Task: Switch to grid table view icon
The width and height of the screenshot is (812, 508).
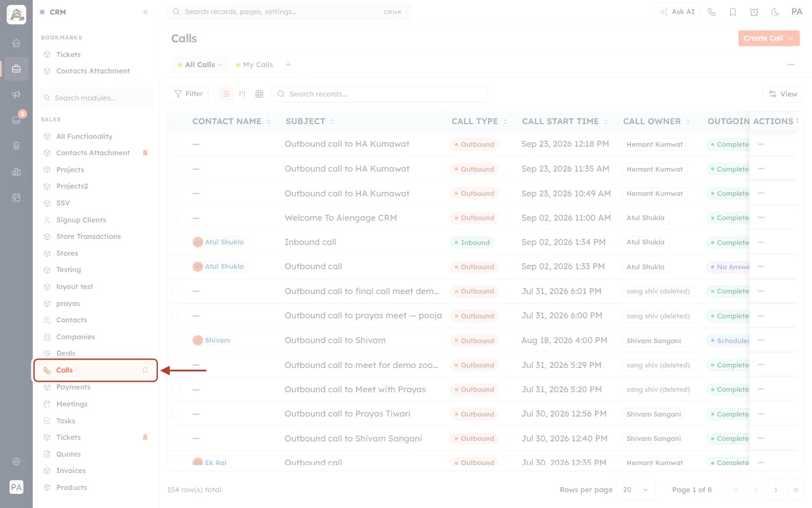Action: click(x=259, y=94)
